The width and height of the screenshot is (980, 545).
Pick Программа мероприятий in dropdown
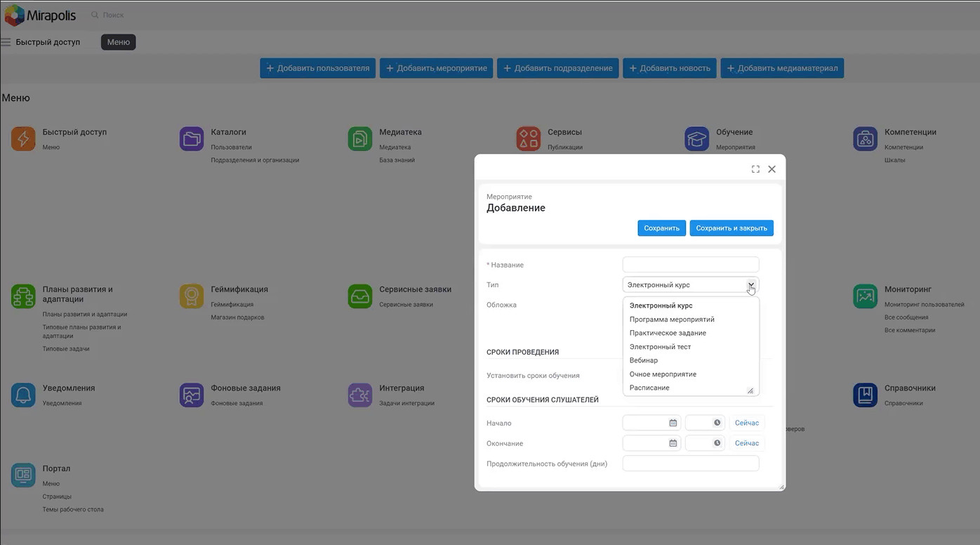672,320
